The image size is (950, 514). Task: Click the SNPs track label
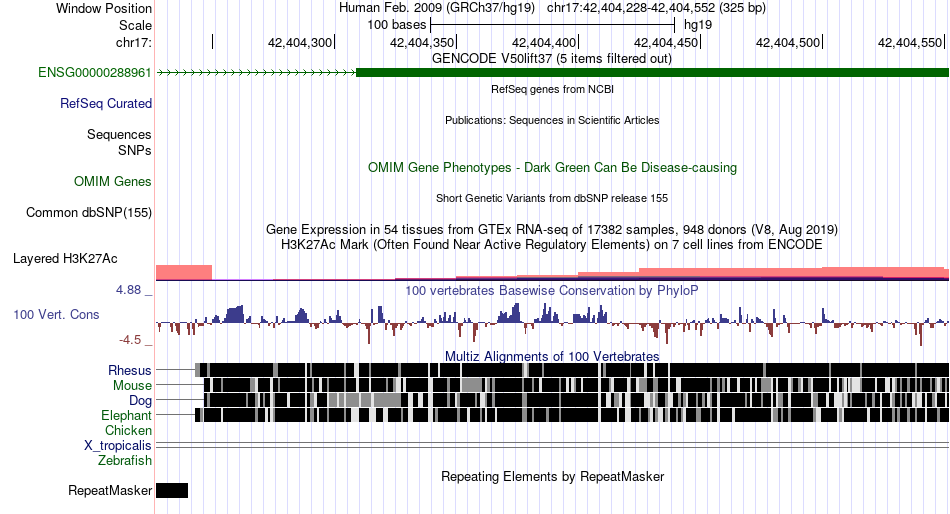(x=135, y=150)
